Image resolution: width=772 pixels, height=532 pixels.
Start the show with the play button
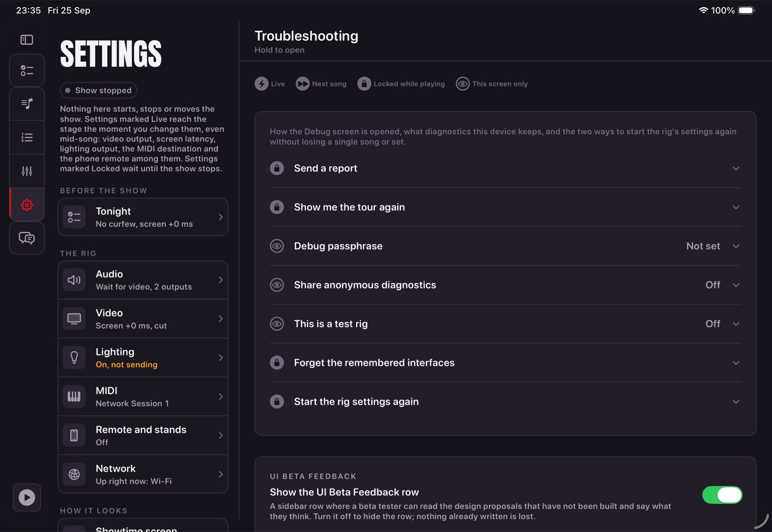(x=27, y=498)
